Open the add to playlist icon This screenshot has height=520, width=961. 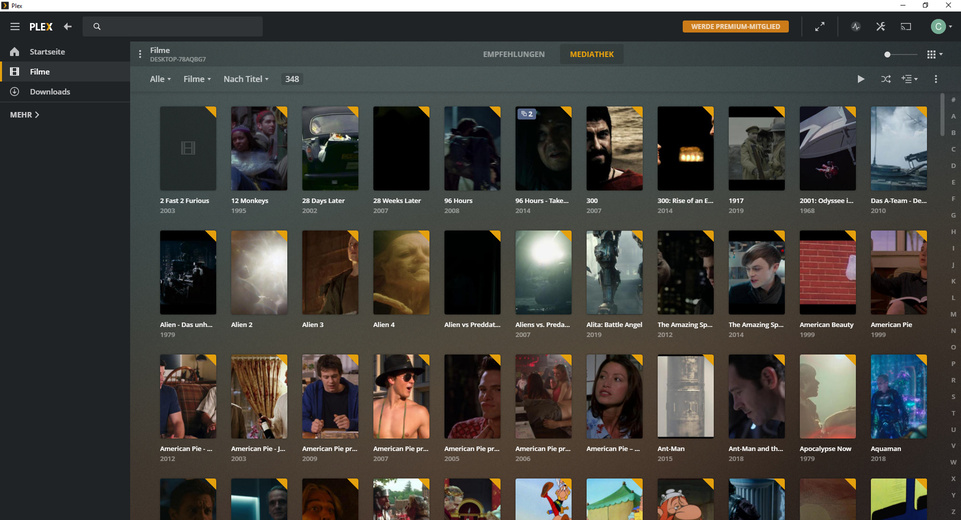(909, 79)
